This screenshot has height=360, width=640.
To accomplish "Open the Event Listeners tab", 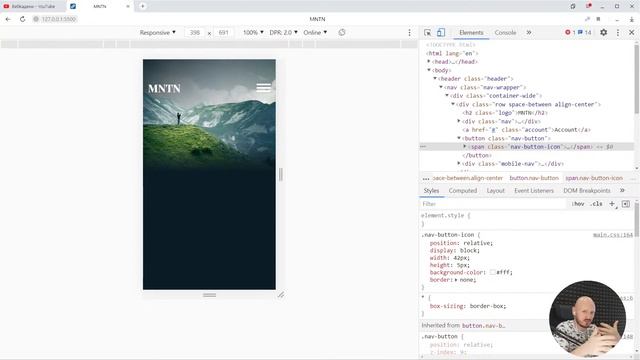I will (534, 191).
